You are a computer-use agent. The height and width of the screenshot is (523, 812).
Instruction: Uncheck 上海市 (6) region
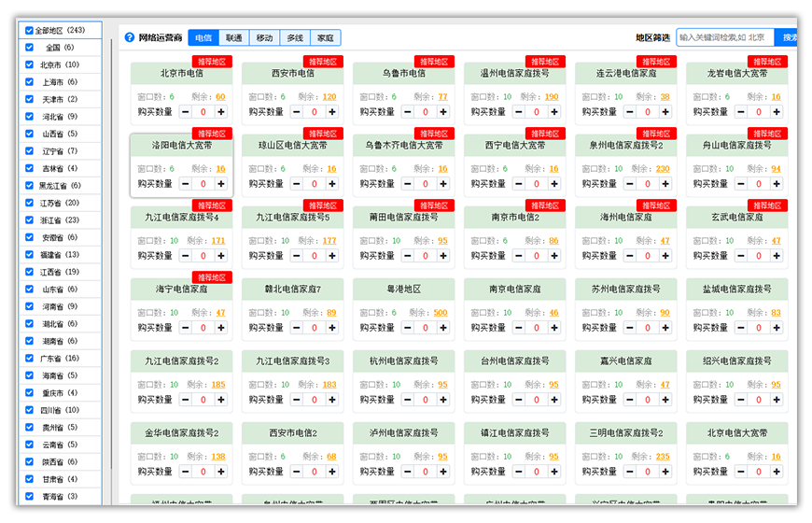pos(30,82)
